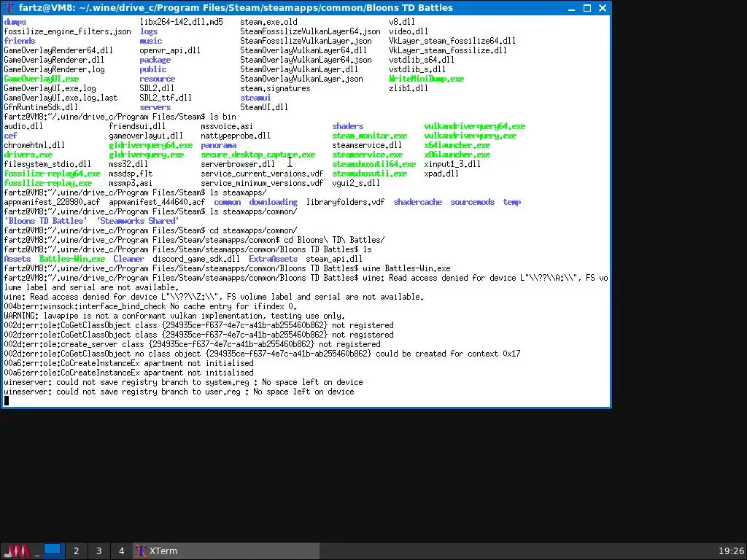Click 'GameOverlayUI.exe' green file name
The width and height of the screenshot is (747, 560).
(42, 79)
